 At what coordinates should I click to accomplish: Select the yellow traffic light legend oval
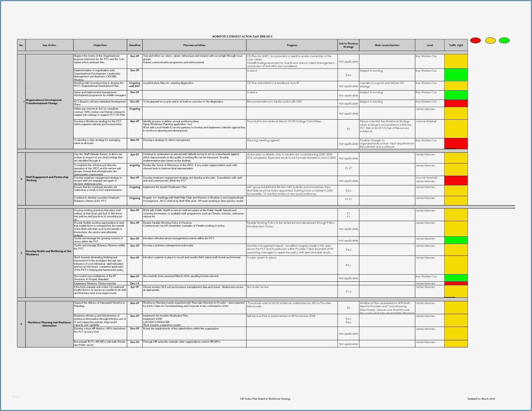tap(490, 40)
